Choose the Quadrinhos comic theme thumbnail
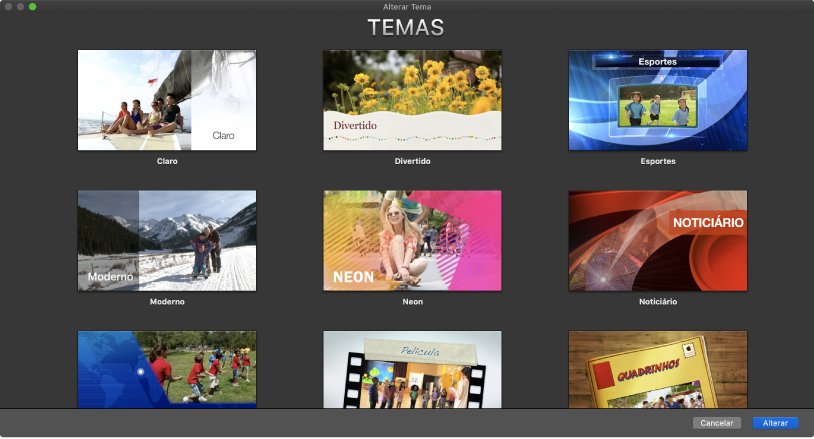This screenshot has width=814, height=439. pyautogui.click(x=657, y=368)
